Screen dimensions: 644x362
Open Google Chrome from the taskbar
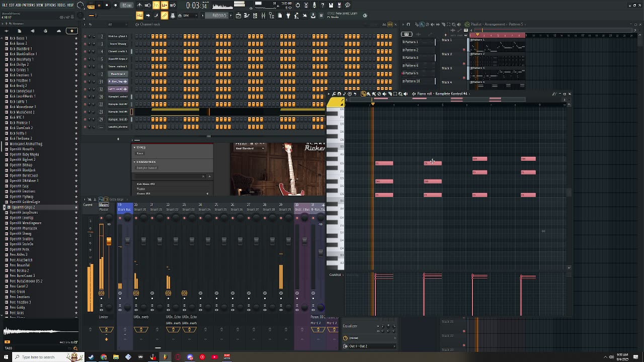(x=104, y=357)
